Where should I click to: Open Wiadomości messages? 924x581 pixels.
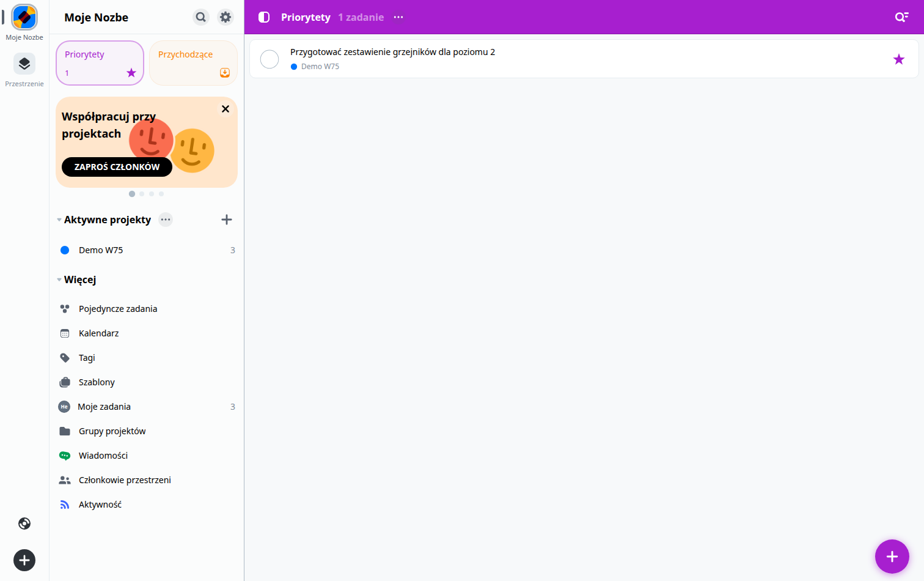pos(147,456)
